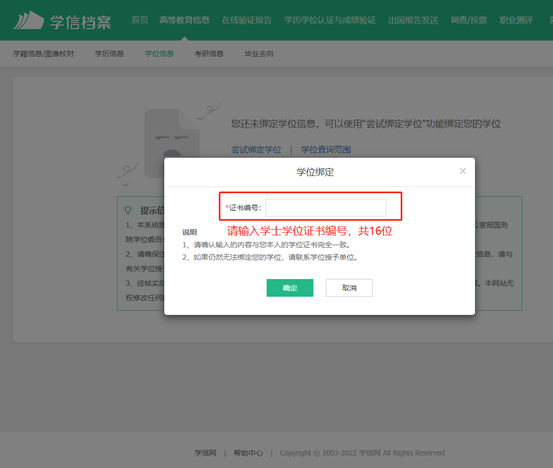Viewport: 553px width, 468px height.
Task: Open 高等教育信息 in top navigation
Action: point(184,20)
